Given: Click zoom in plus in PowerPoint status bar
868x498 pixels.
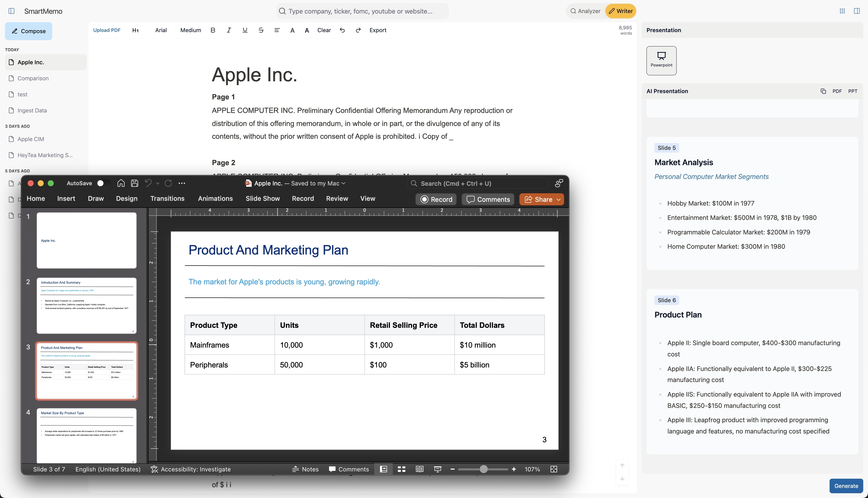Looking at the screenshot, I should [x=514, y=469].
